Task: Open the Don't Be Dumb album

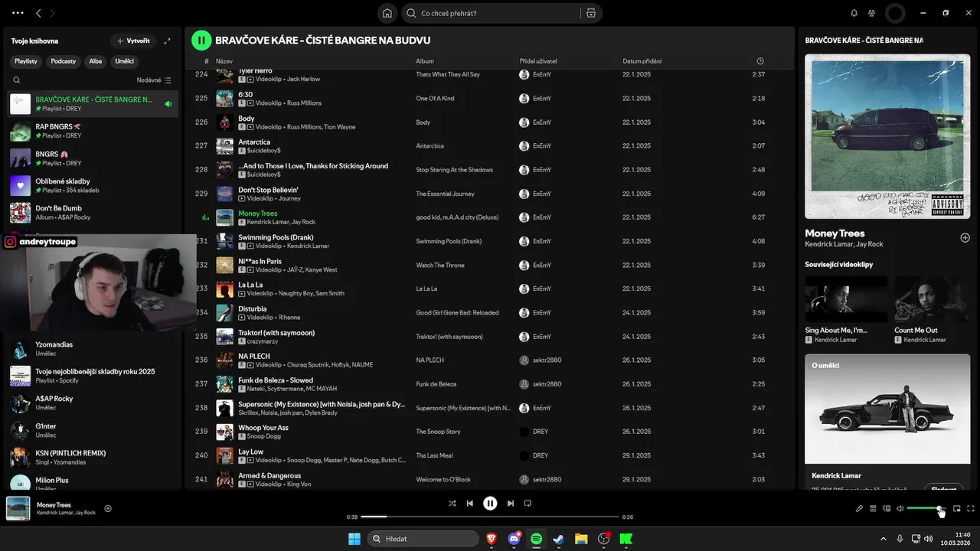Action: pos(93,213)
